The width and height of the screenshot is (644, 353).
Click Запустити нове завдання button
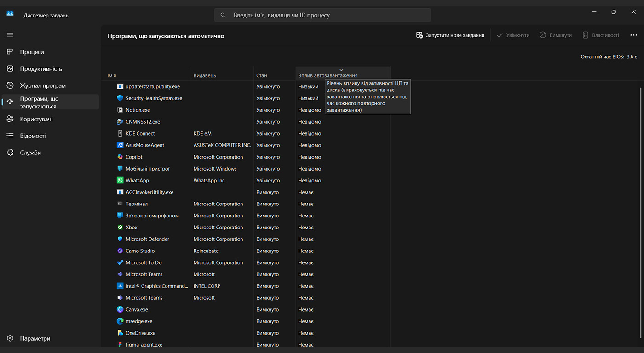tap(450, 35)
